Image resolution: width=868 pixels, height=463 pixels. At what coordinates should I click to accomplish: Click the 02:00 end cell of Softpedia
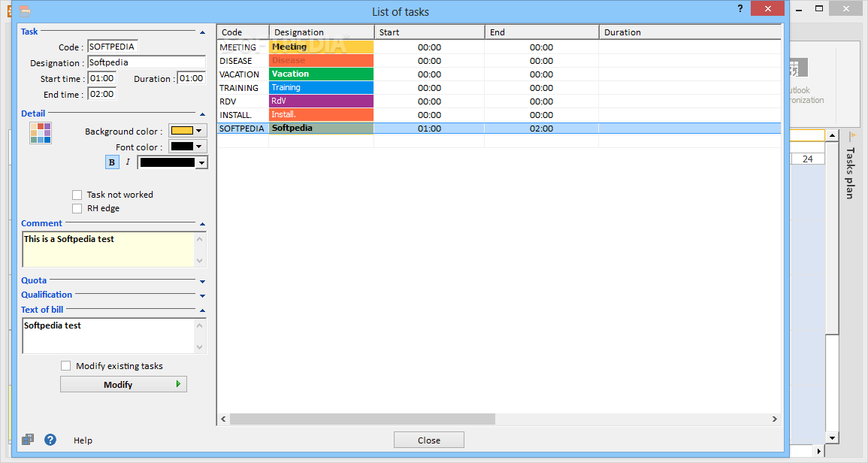[541, 129]
